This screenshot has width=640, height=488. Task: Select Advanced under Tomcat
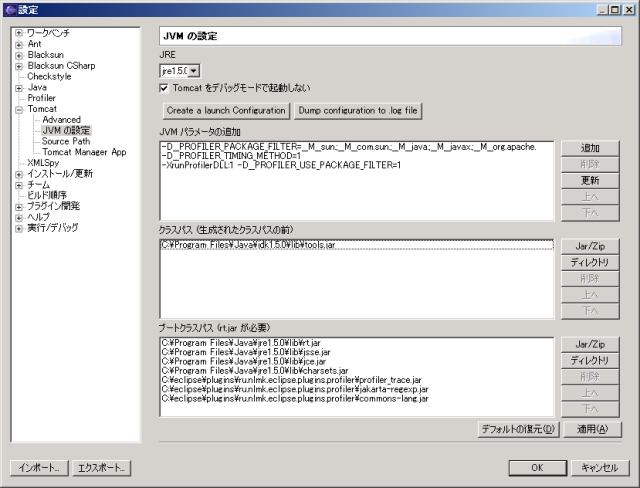[x=61, y=120]
